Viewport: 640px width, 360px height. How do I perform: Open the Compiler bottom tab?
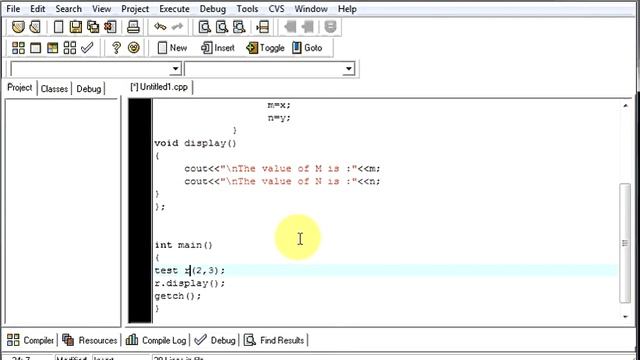point(30,340)
